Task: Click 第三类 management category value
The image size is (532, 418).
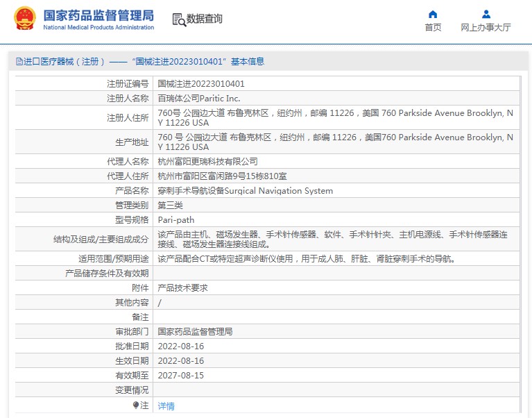Action: click(x=171, y=205)
